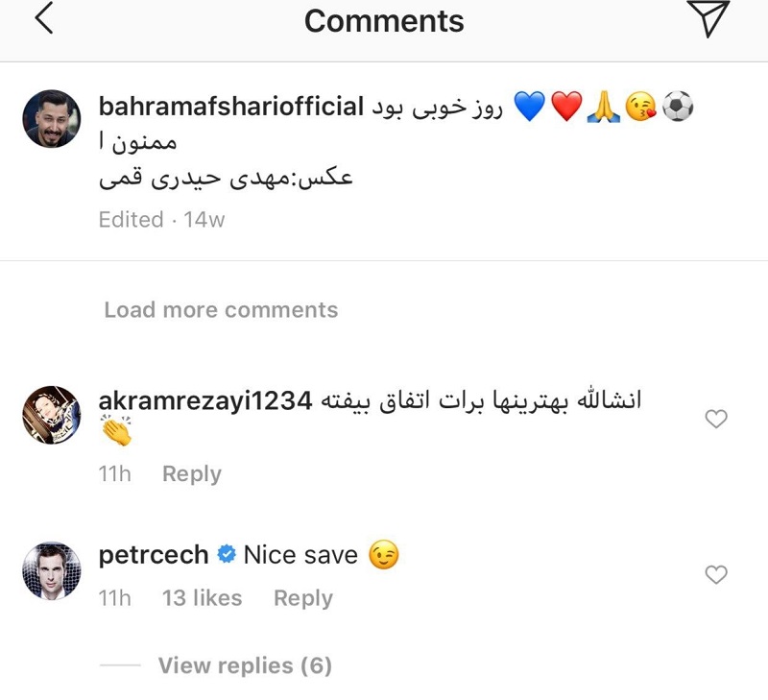The width and height of the screenshot is (768, 700).
Task: Tap the winking emoji after "Nice save"
Action: click(383, 555)
